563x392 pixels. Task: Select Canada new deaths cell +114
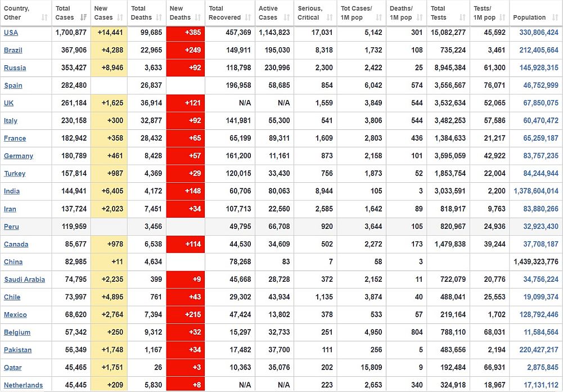click(185, 244)
